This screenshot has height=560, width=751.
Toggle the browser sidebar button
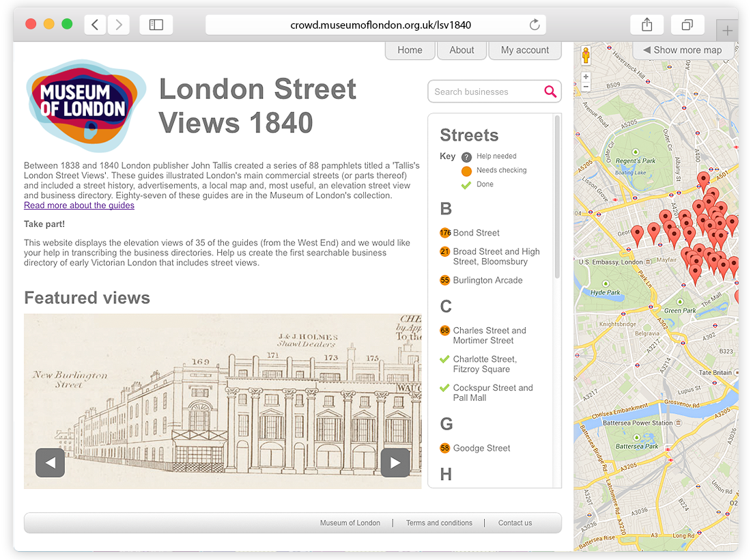(x=156, y=25)
